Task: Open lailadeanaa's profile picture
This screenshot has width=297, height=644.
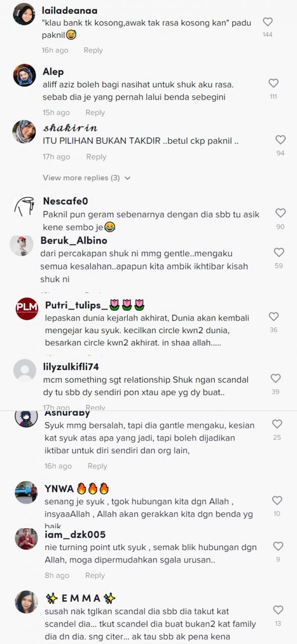Action: point(24,14)
